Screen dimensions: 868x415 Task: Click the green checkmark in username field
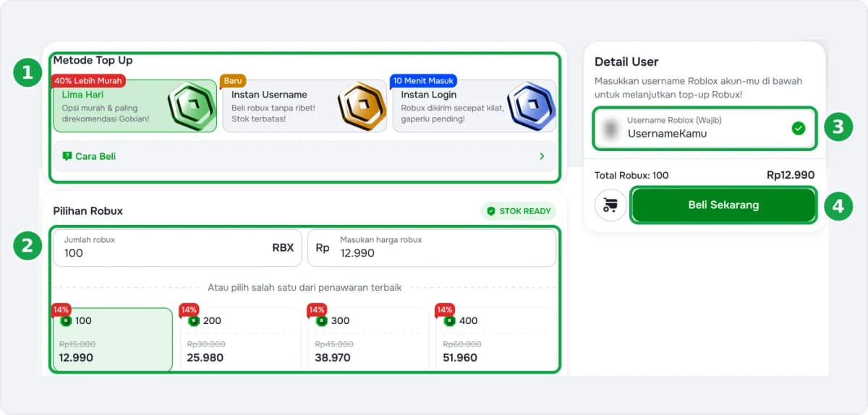pyautogui.click(x=798, y=128)
